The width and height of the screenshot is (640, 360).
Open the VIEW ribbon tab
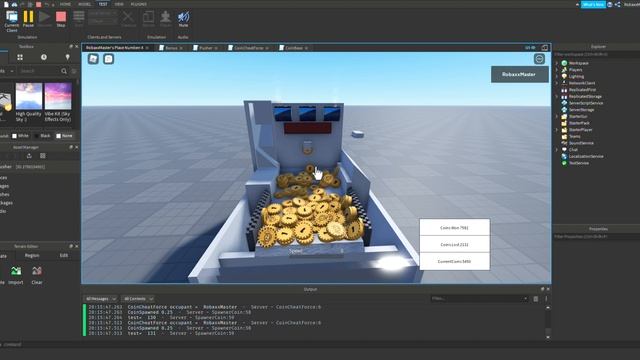[x=119, y=4]
